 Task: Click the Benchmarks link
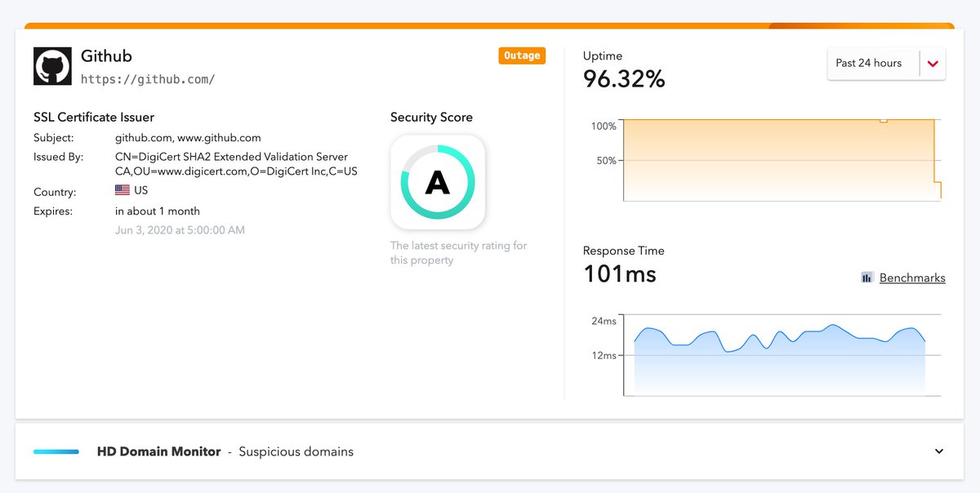(911, 278)
